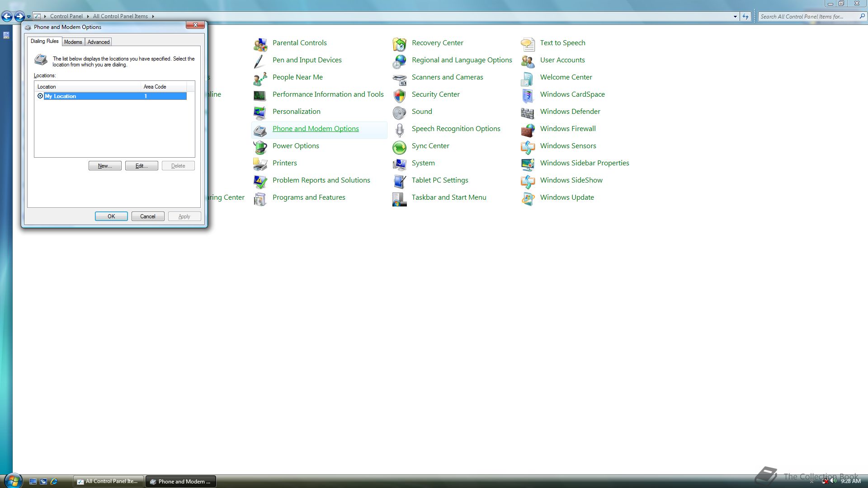Open the Windows SideShow link
Image resolution: width=868 pixels, height=488 pixels.
tap(571, 180)
